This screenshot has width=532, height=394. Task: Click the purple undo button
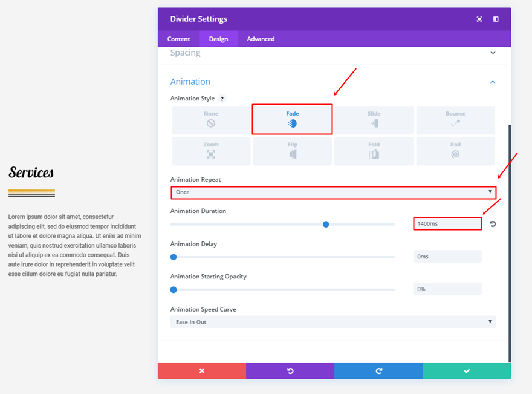[290, 371]
